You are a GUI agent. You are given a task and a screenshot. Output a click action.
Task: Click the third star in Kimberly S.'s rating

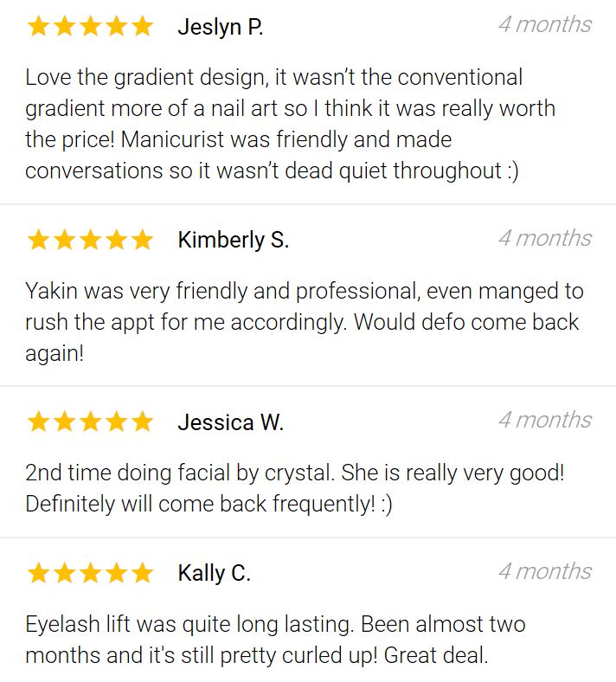pyautogui.click(x=91, y=240)
